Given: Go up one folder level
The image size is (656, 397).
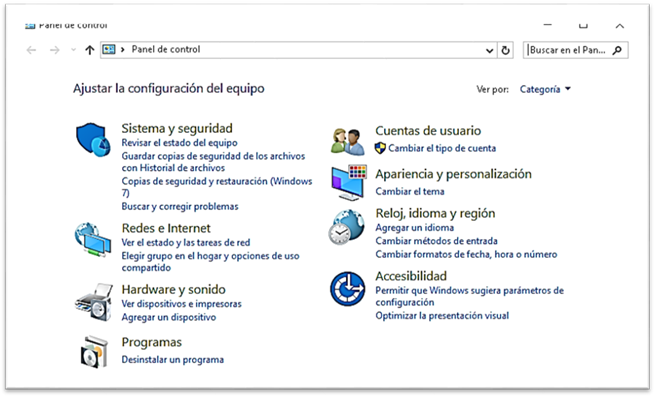Looking at the screenshot, I should (x=90, y=50).
